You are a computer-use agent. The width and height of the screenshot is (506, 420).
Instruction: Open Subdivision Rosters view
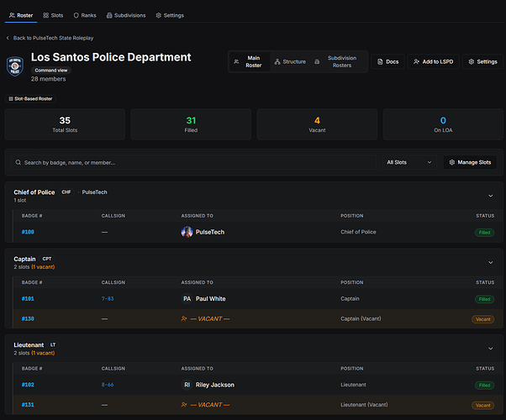point(338,61)
